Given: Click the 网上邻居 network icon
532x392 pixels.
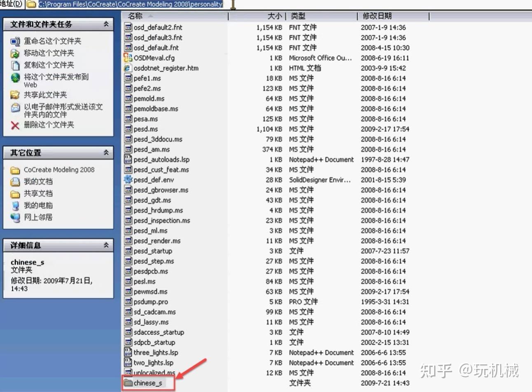Looking at the screenshot, I should [x=15, y=217].
